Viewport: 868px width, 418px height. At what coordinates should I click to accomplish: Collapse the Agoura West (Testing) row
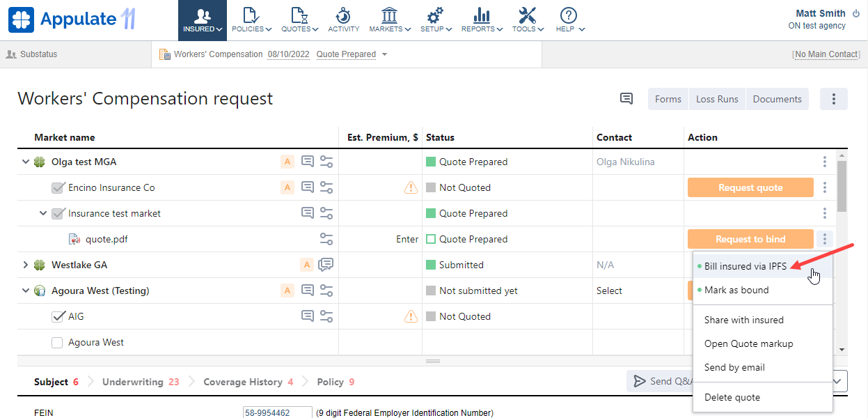click(26, 291)
